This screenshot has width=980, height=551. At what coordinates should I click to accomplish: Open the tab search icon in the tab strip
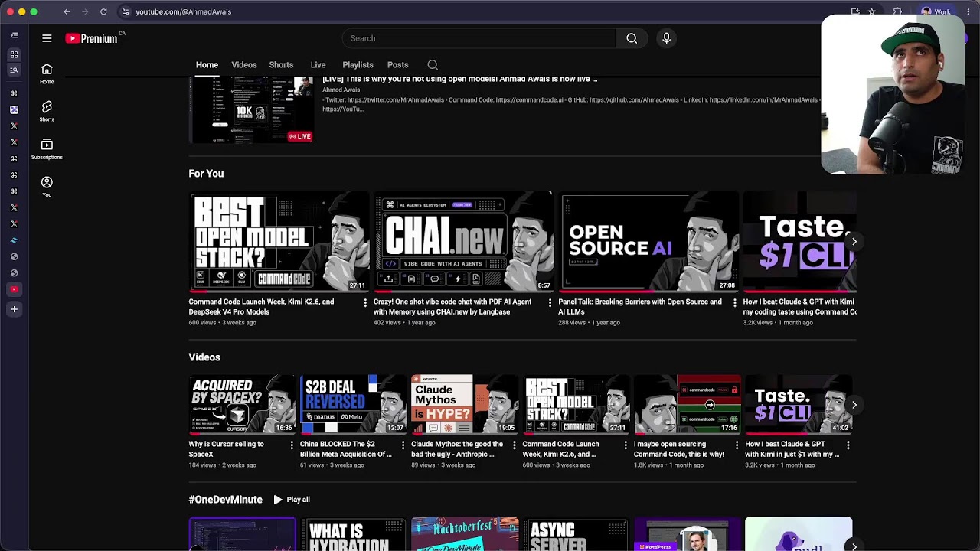click(x=14, y=70)
